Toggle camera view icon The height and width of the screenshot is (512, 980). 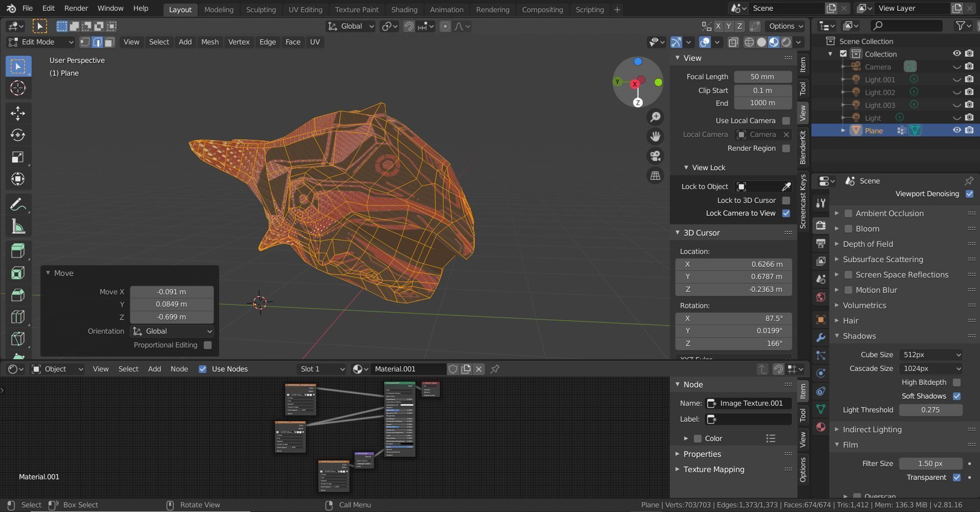(655, 156)
